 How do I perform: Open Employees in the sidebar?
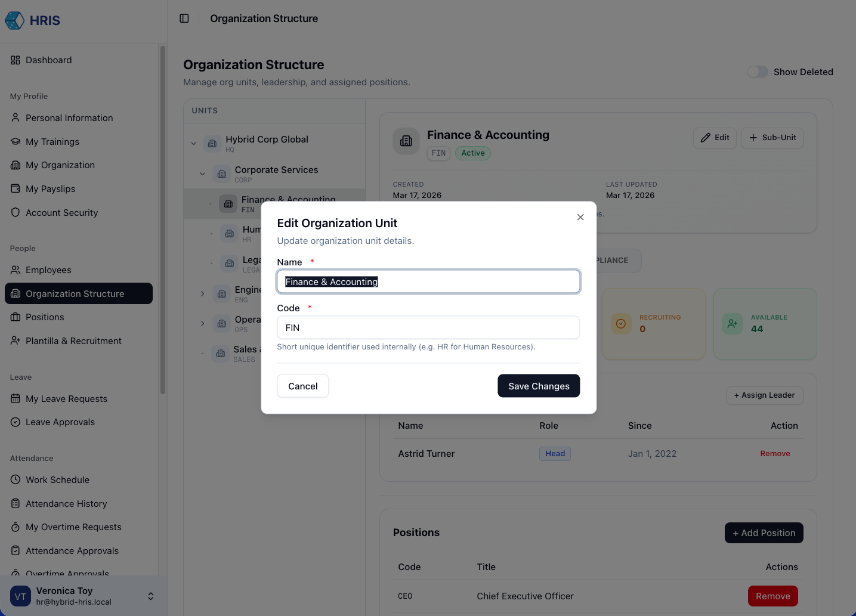48,270
